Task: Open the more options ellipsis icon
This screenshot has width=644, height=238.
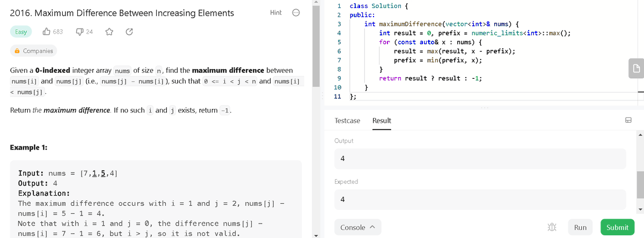Action: 296,13
